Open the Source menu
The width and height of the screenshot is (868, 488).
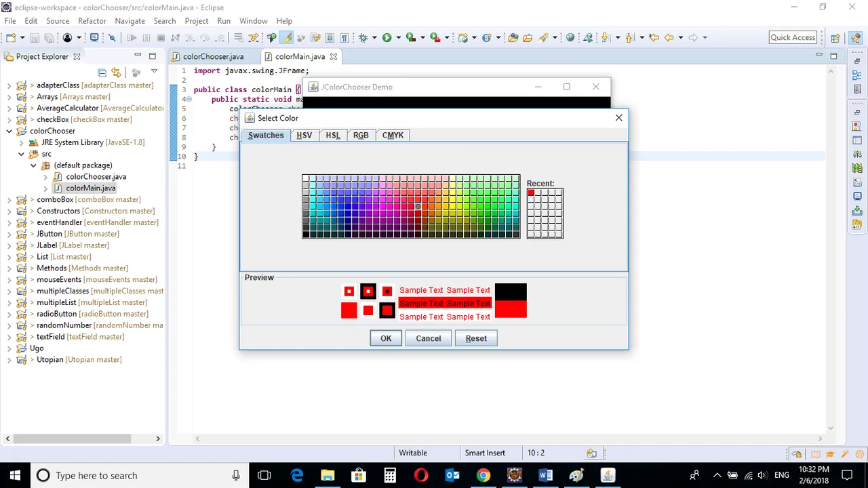pos(58,21)
